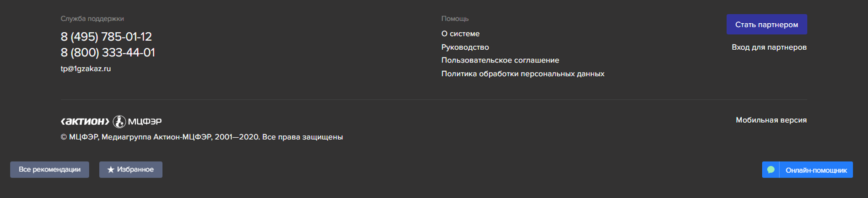Screen dimensions: 868x198
Task: View the Пользовательское соглашение
Action: tap(500, 60)
